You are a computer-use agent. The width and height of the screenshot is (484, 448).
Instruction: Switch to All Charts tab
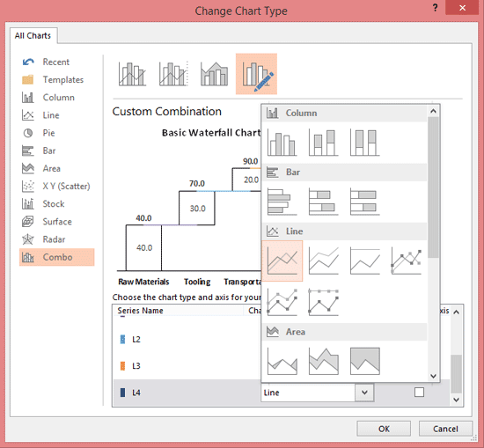(33, 35)
